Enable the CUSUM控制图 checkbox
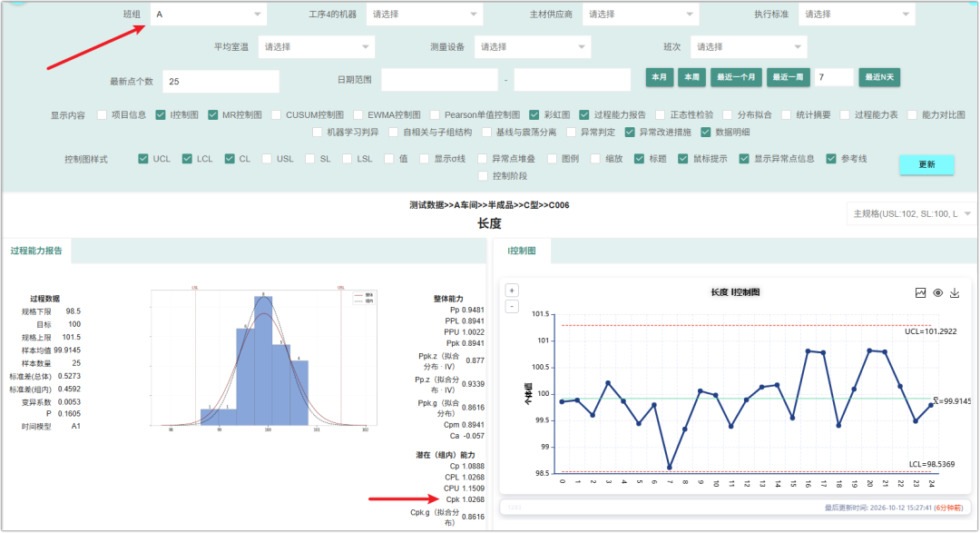This screenshot has width=980, height=533. [x=276, y=115]
